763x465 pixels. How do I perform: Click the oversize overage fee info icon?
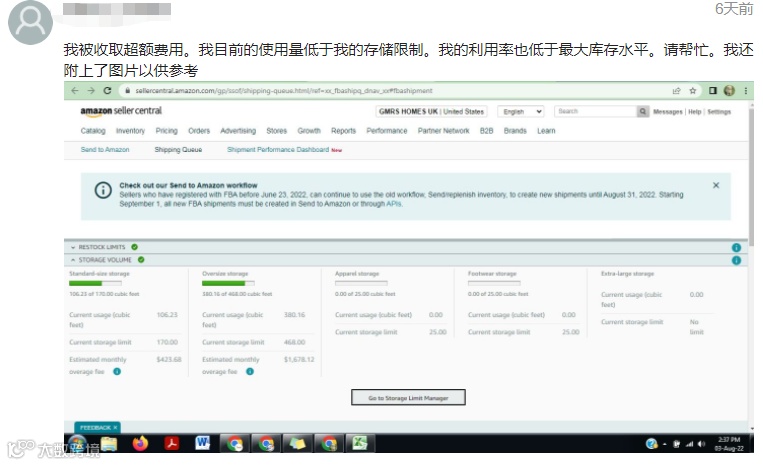(x=250, y=372)
